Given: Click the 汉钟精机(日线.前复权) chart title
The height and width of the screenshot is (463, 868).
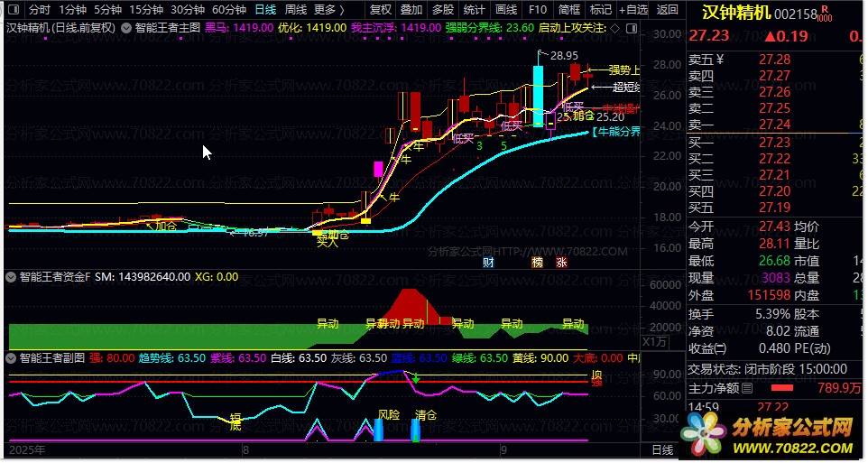Looking at the screenshot, I should pyautogui.click(x=60, y=28).
